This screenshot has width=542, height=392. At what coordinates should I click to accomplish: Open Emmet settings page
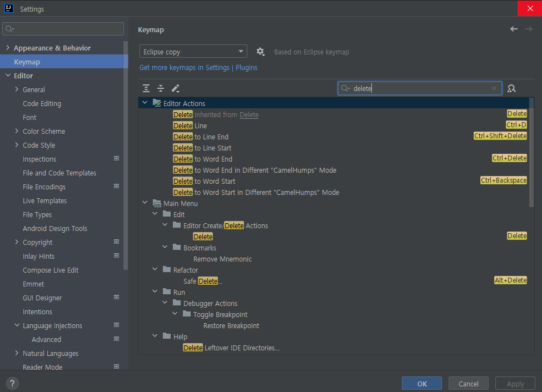coord(33,284)
